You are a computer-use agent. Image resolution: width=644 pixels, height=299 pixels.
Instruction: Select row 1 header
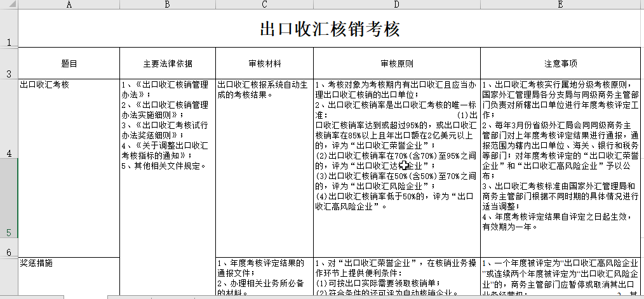click(9, 29)
